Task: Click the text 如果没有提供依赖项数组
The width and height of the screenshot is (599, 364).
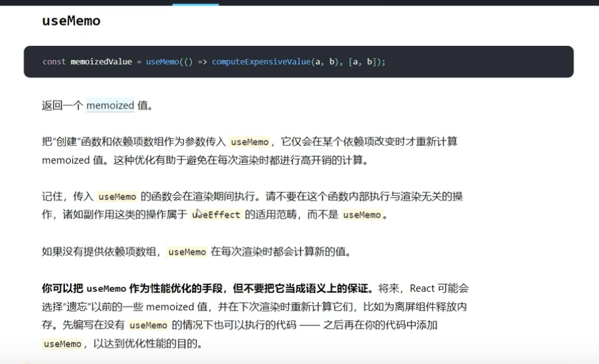Action: pos(99,252)
